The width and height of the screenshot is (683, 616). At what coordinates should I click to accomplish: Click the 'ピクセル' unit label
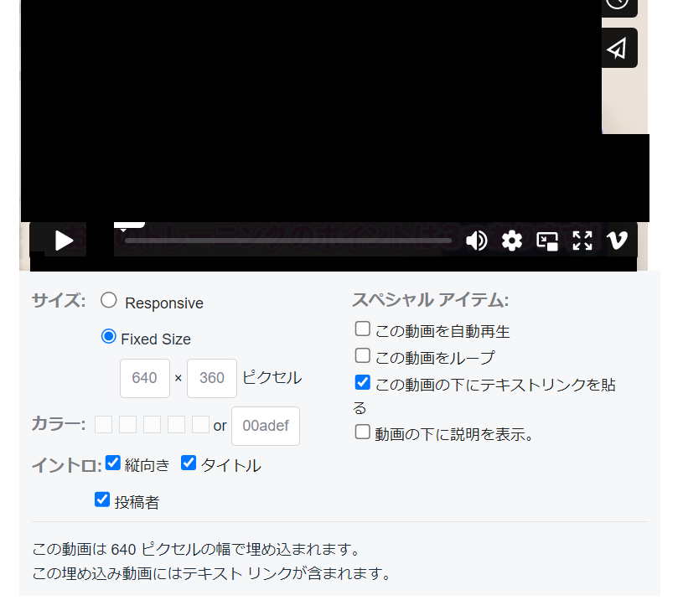point(272,377)
